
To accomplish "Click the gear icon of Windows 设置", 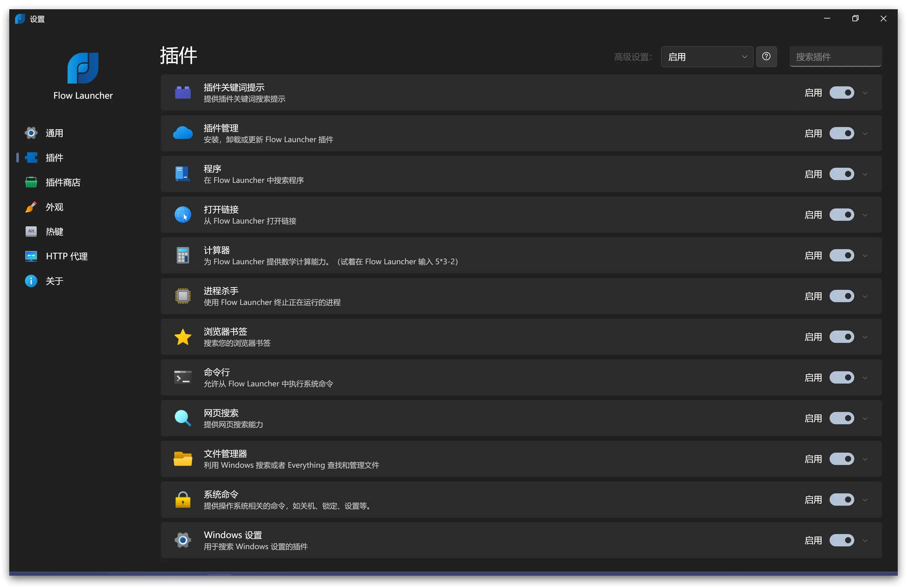I will [x=183, y=540].
